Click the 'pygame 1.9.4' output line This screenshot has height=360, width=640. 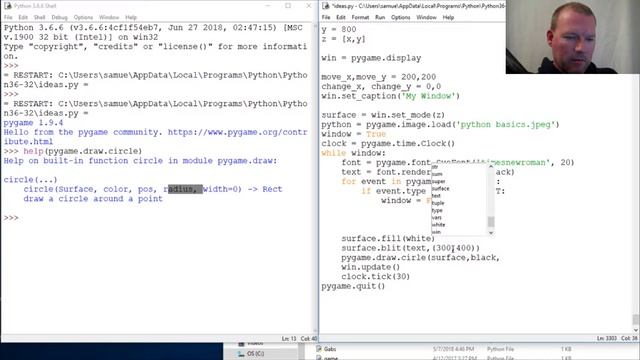point(33,122)
